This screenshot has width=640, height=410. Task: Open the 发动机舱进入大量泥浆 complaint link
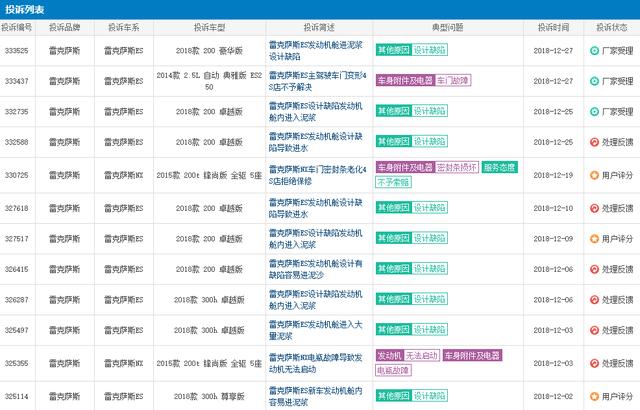tap(316, 330)
